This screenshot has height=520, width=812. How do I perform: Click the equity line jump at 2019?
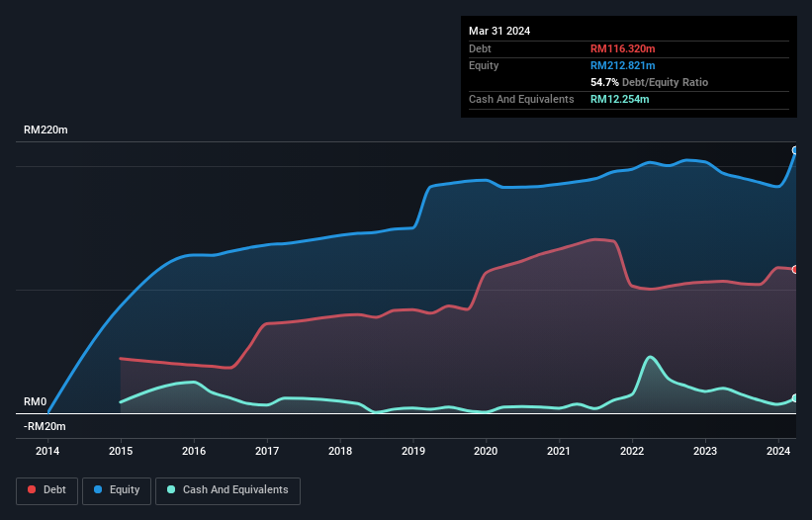coord(422,207)
